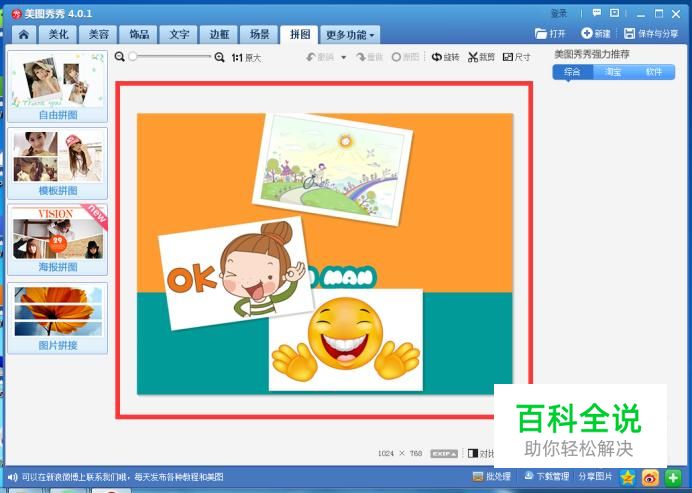Click 保存与分享 button
692x493 pixels.
[x=651, y=34]
